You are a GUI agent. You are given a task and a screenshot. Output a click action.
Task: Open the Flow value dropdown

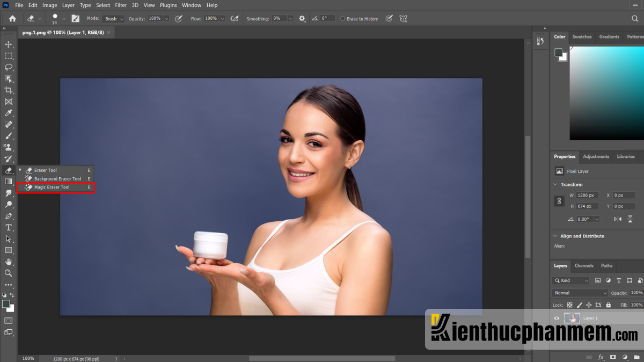[x=222, y=19]
